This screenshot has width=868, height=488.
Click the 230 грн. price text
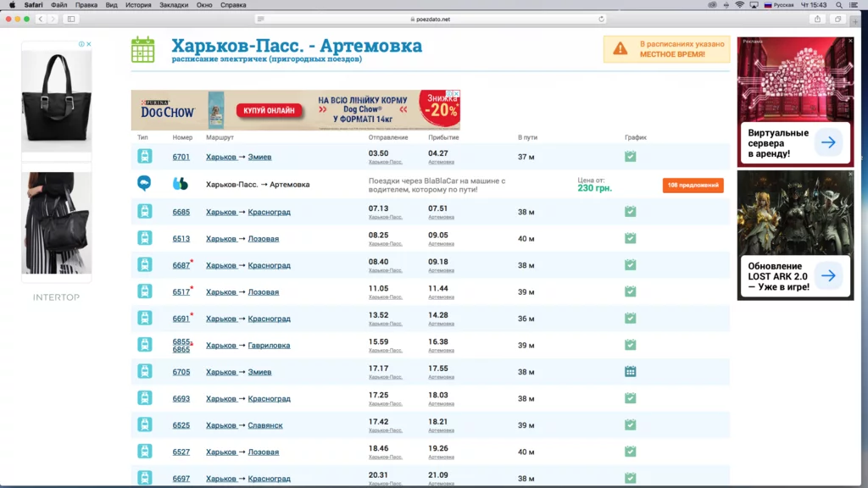pos(594,188)
